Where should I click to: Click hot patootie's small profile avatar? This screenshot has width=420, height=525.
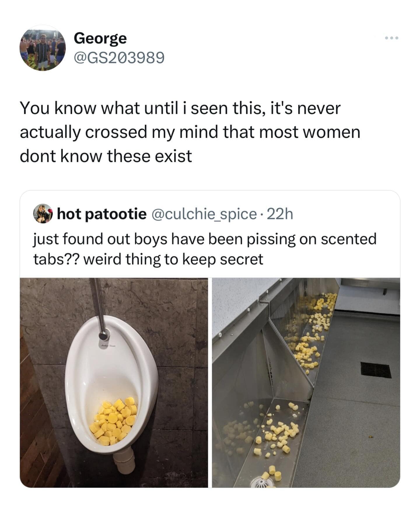43,214
